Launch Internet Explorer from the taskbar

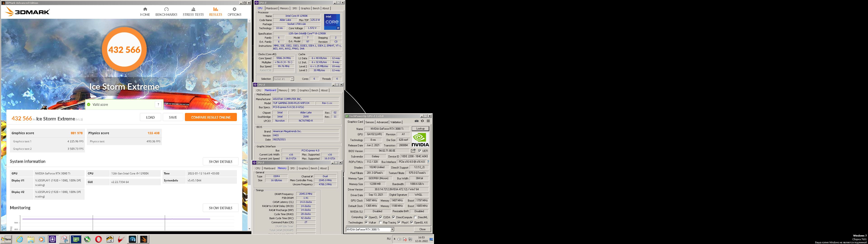coord(20,239)
